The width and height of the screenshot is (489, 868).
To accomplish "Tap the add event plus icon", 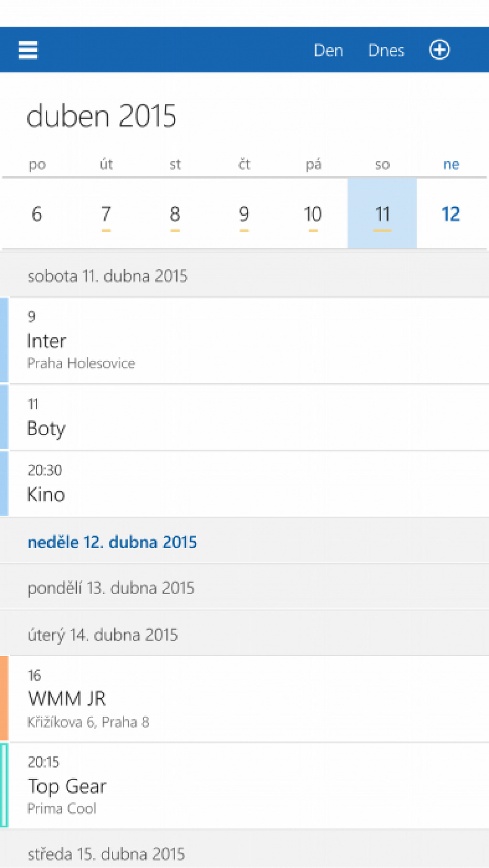I will point(439,50).
